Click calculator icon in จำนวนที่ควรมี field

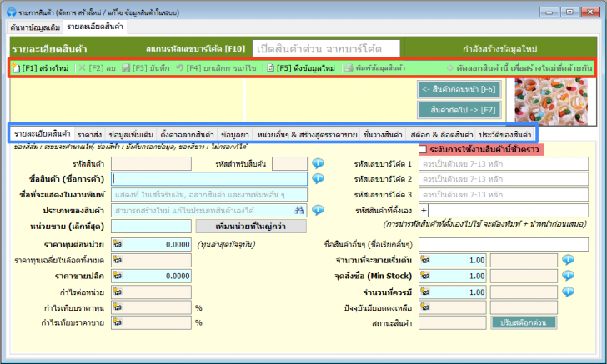pyautogui.click(x=425, y=292)
